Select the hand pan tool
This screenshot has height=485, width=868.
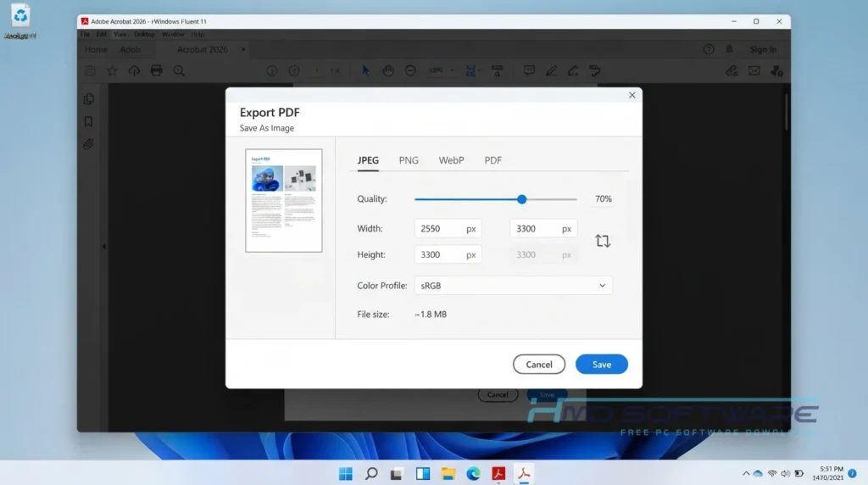coord(388,71)
